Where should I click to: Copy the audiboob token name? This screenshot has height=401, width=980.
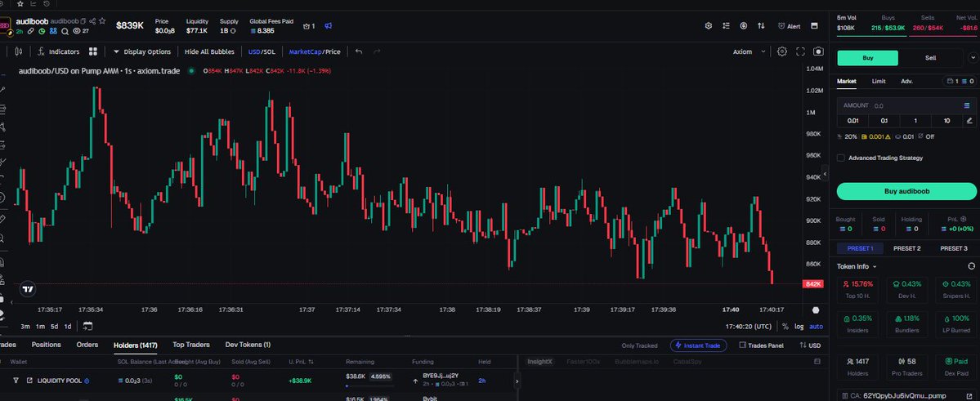pyautogui.click(x=83, y=21)
